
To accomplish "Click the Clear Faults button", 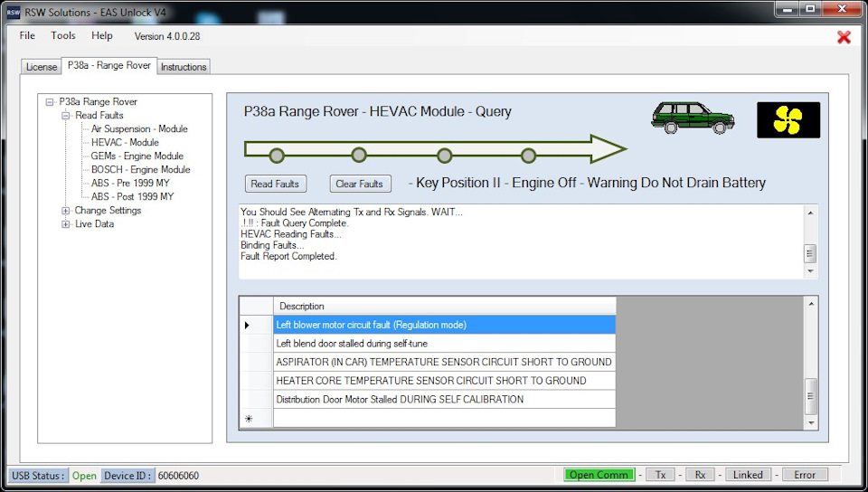I will (x=360, y=184).
